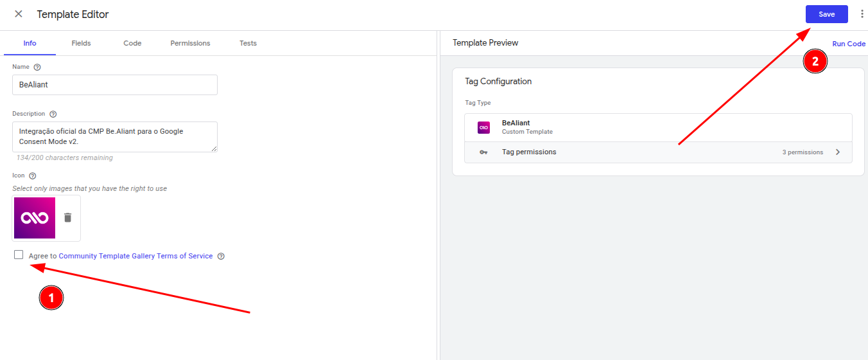868x360 pixels.
Task: Click the help icon next to Name
Action: [x=37, y=67]
